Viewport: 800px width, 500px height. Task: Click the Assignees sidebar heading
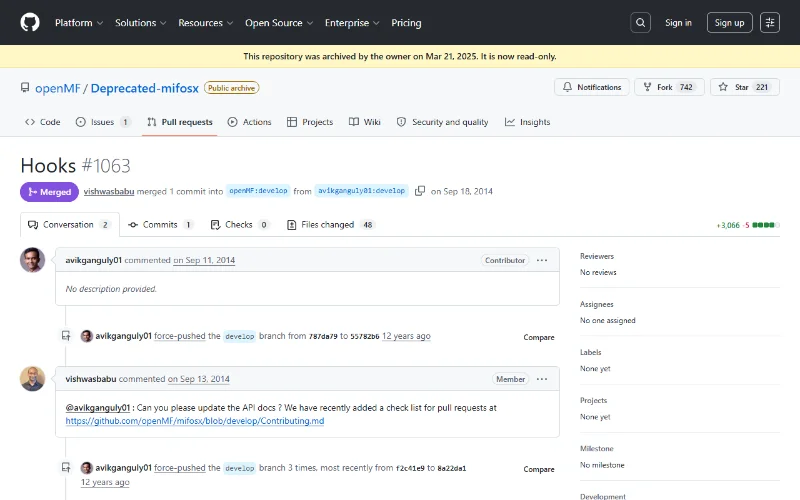point(596,304)
